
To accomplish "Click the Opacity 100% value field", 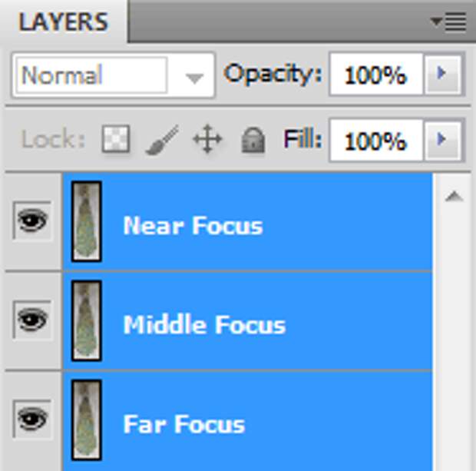I will (x=376, y=75).
